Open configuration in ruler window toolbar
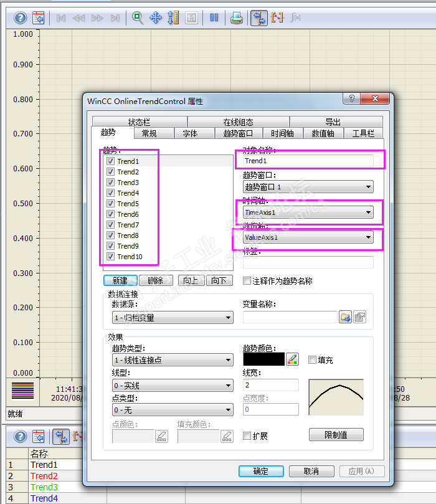436x504 pixels. tap(38, 437)
